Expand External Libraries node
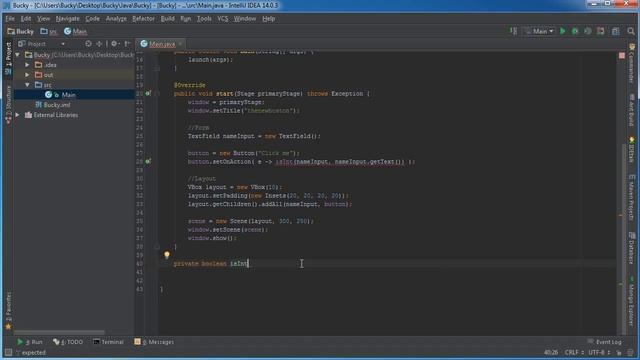Viewport: 640px width, 360px height. [18, 115]
